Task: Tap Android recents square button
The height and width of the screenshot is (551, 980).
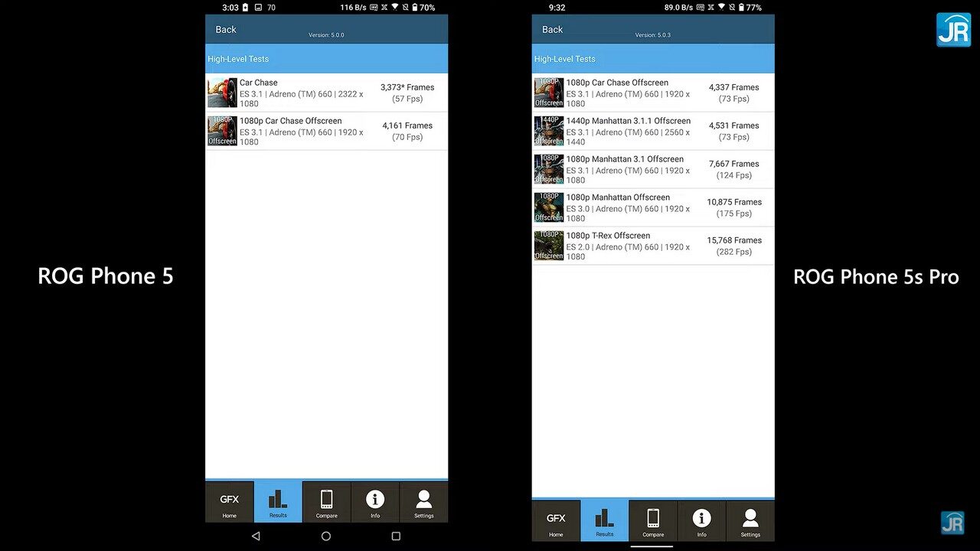Action: coord(396,536)
